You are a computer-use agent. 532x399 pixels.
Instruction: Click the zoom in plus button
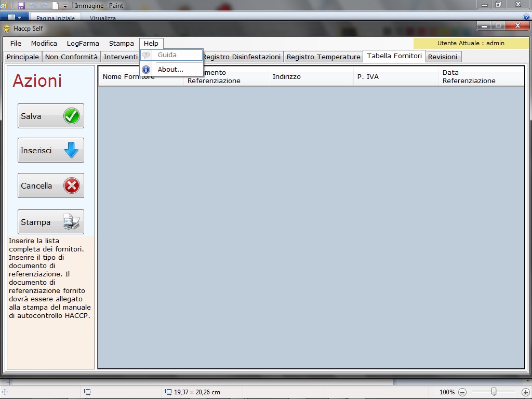(525, 392)
